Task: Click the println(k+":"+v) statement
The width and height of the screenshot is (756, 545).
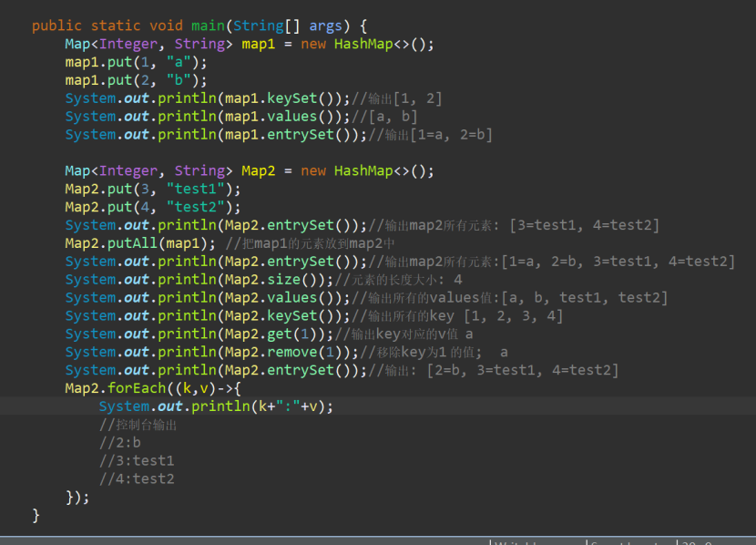Action: [x=216, y=406]
